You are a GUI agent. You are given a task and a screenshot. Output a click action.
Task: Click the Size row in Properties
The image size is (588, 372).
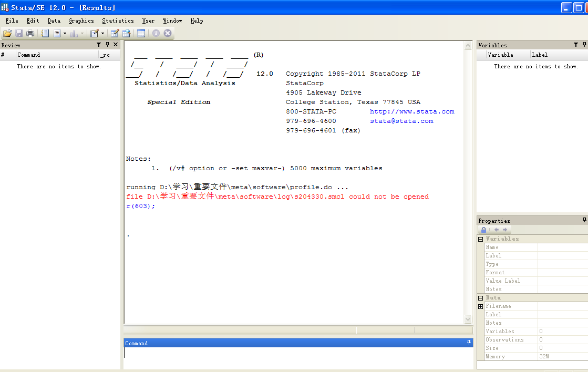[x=537, y=348]
